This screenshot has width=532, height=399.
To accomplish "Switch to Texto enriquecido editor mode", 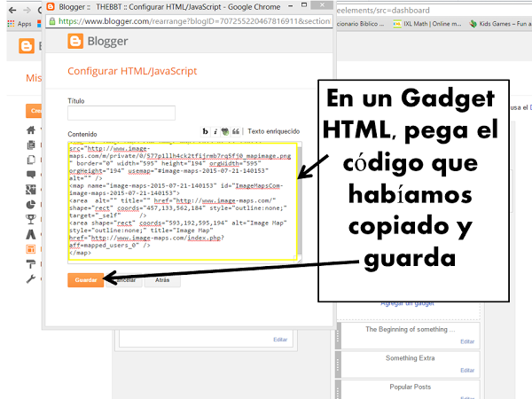I will (x=273, y=131).
